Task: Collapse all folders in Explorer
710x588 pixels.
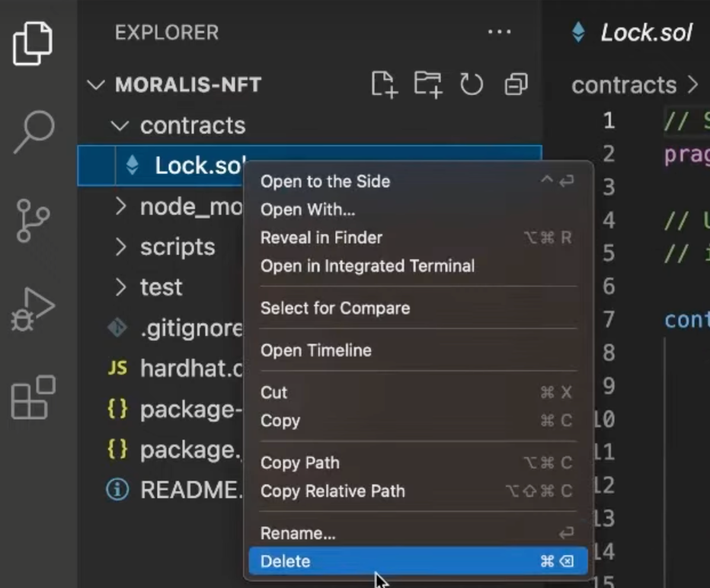Action: (x=517, y=85)
